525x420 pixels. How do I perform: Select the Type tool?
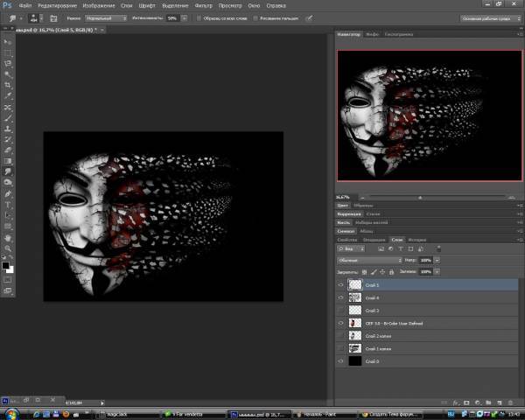[x=8, y=204]
